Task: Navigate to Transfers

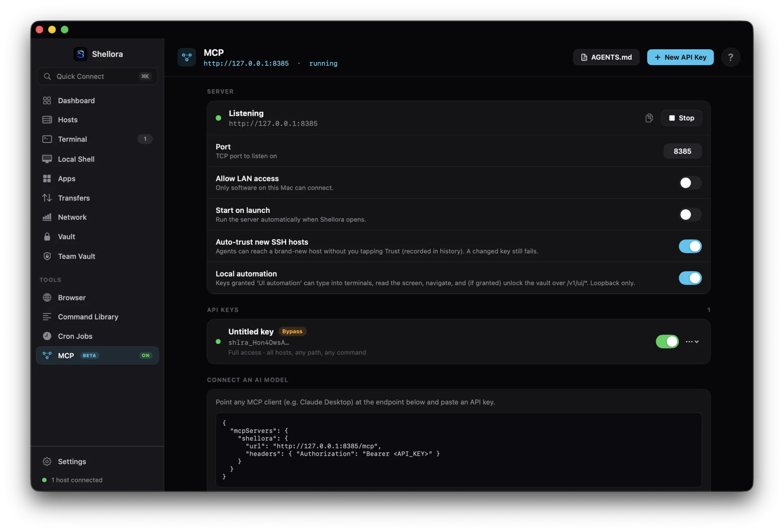Action: pyautogui.click(x=98, y=198)
